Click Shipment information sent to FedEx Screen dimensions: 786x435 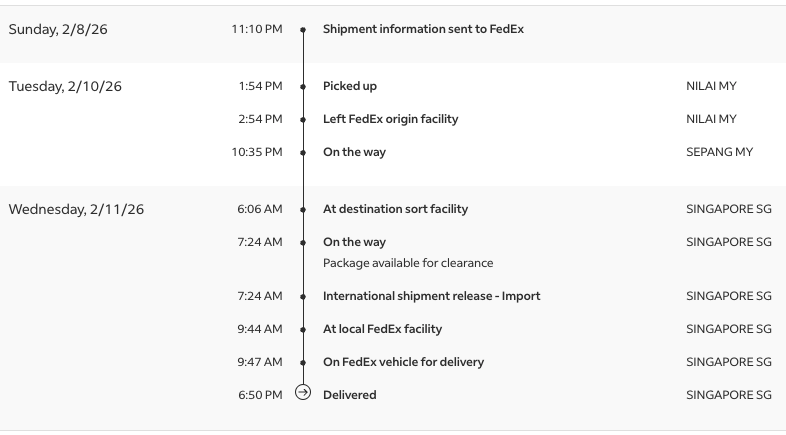pyautogui.click(x=423, y=29)
